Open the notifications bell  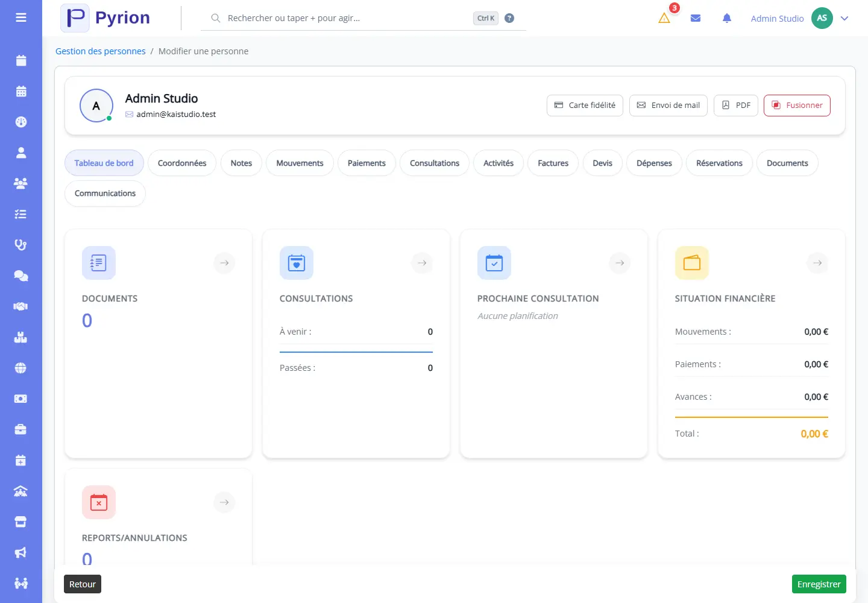pos(727,18)
